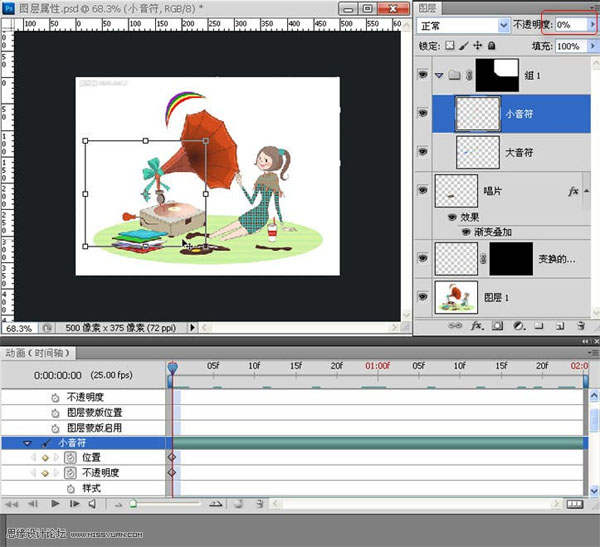Image resolution: width=600 pixels, height=547 pixels.
Task: Click the timeline zoom slider handle
Action: tap(133, 505)
